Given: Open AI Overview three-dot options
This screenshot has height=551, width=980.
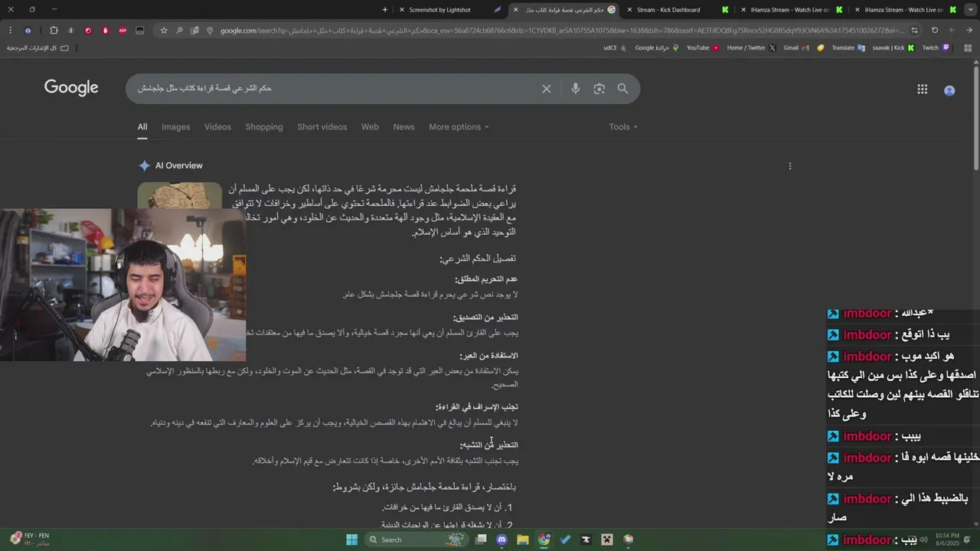Looking at the screenshot, I should 789,166.
